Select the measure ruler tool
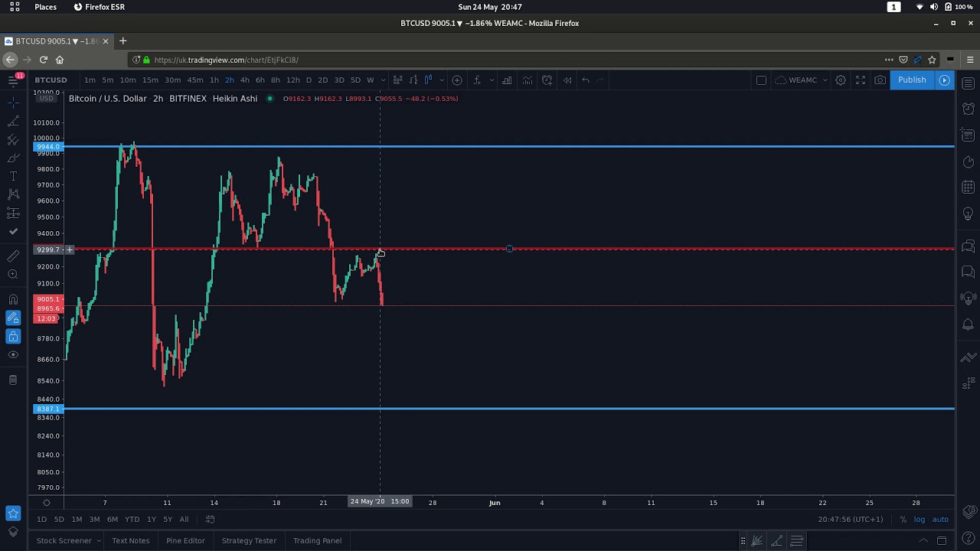 tap(13, 256)
